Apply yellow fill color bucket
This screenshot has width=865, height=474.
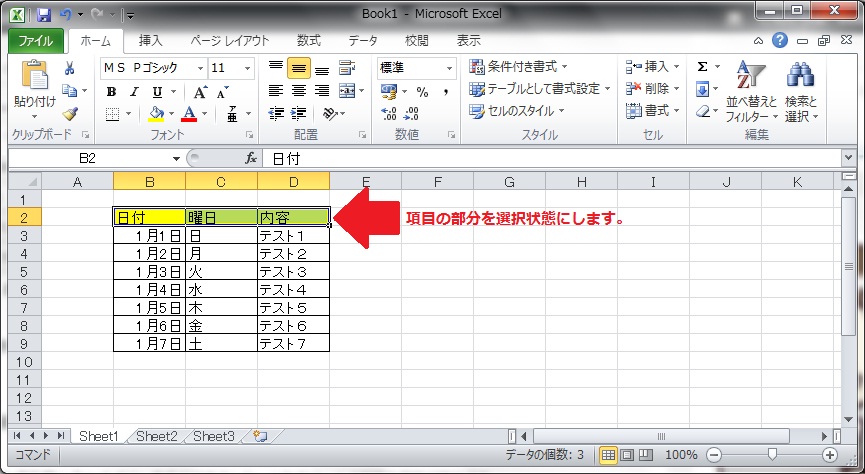click(157, 114)
